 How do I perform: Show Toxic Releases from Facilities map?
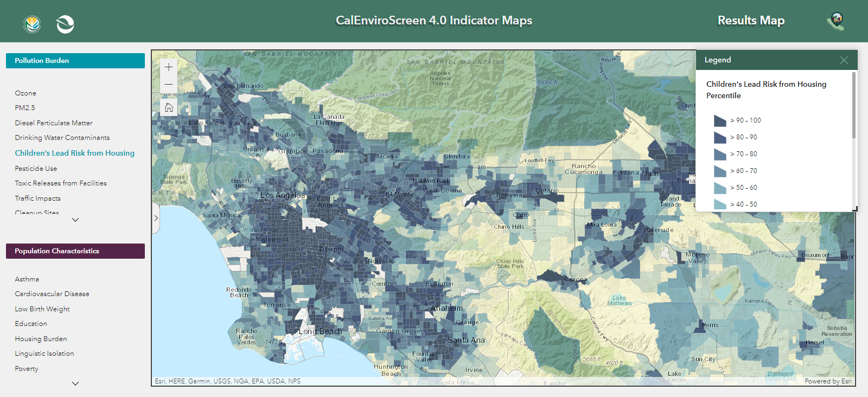point(61,183)
